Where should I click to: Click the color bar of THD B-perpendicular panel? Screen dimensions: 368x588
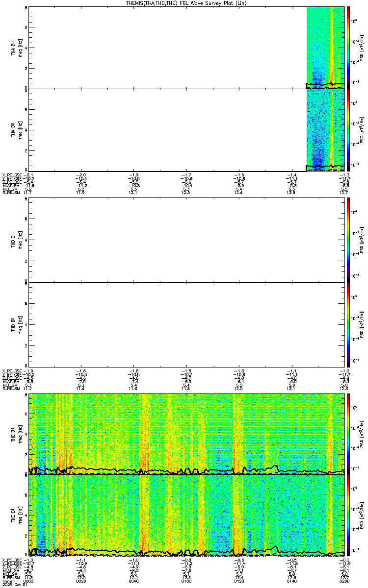point(348,240)
